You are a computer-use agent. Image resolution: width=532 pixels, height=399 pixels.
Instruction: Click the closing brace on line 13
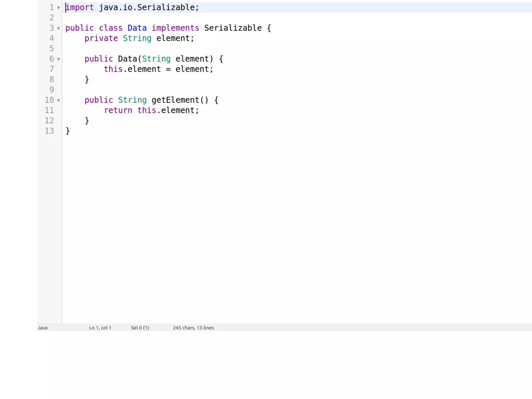coord(68,131)
